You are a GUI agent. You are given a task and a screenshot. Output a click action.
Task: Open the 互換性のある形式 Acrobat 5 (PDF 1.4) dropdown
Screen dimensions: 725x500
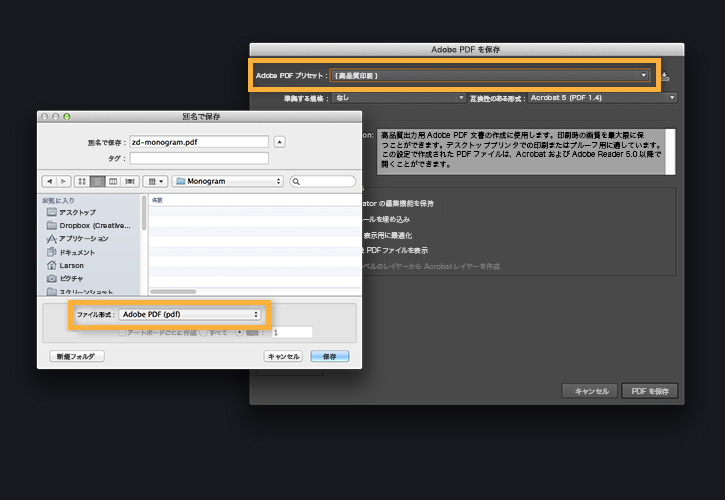coord(602,98)
